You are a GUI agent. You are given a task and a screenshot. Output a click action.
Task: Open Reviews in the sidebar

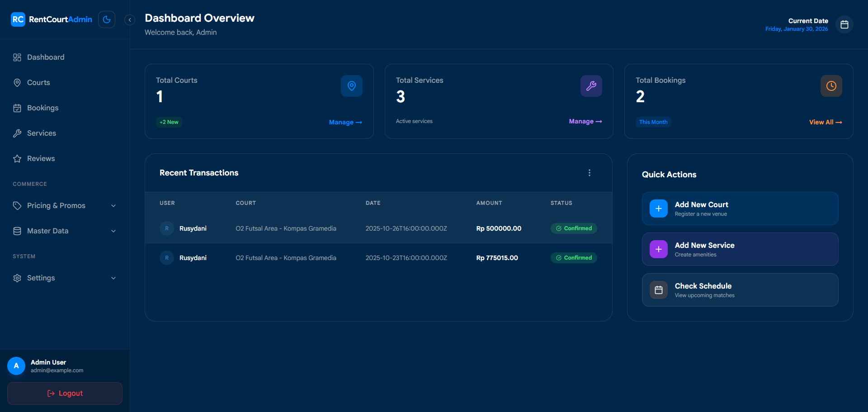click(41, 159)
